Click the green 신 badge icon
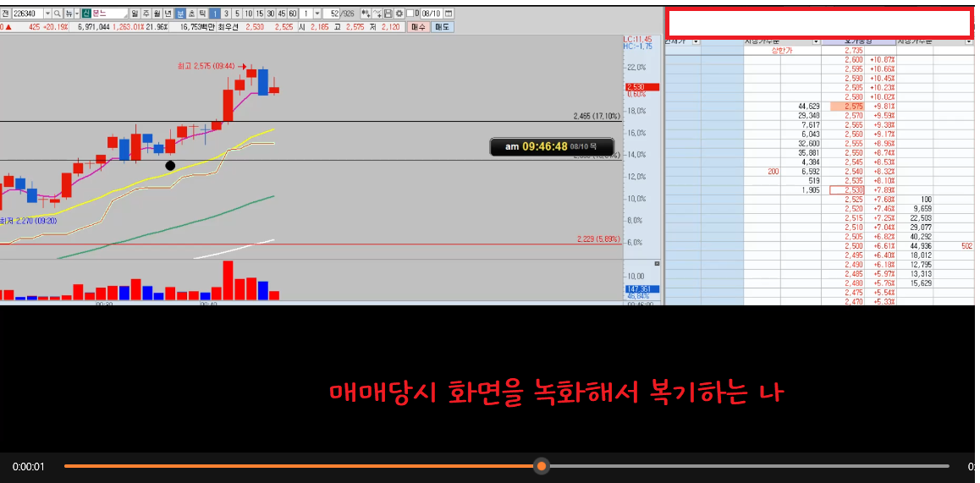 [86, 14]
